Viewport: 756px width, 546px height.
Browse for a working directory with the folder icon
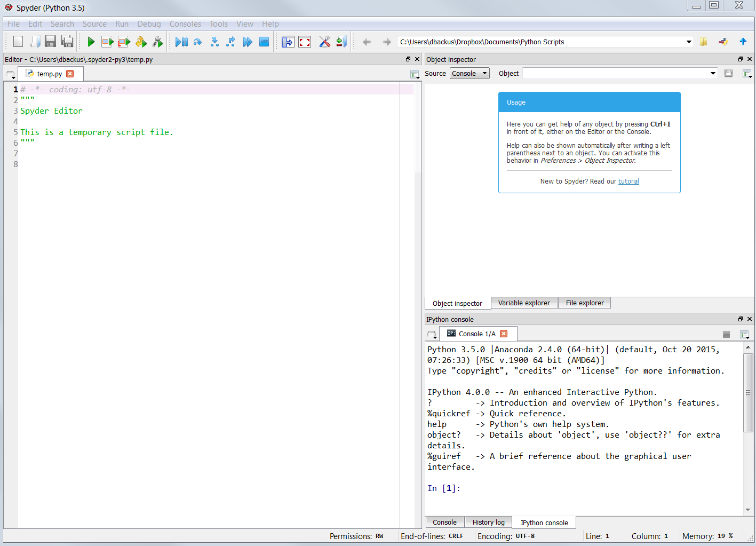coord(704,42)
